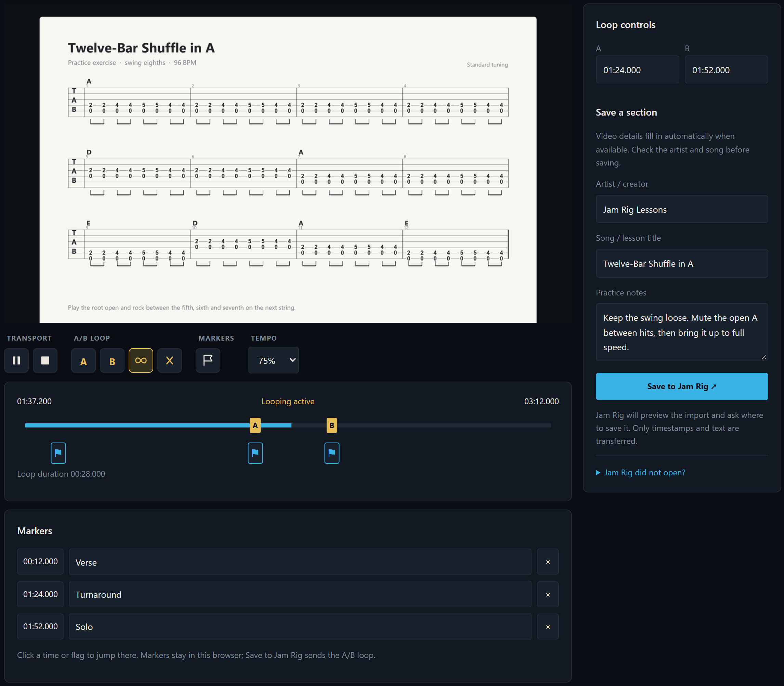This screenshot has width=784, height=686.
Task: Edit loop B time field
Action: tap(726, 70)
